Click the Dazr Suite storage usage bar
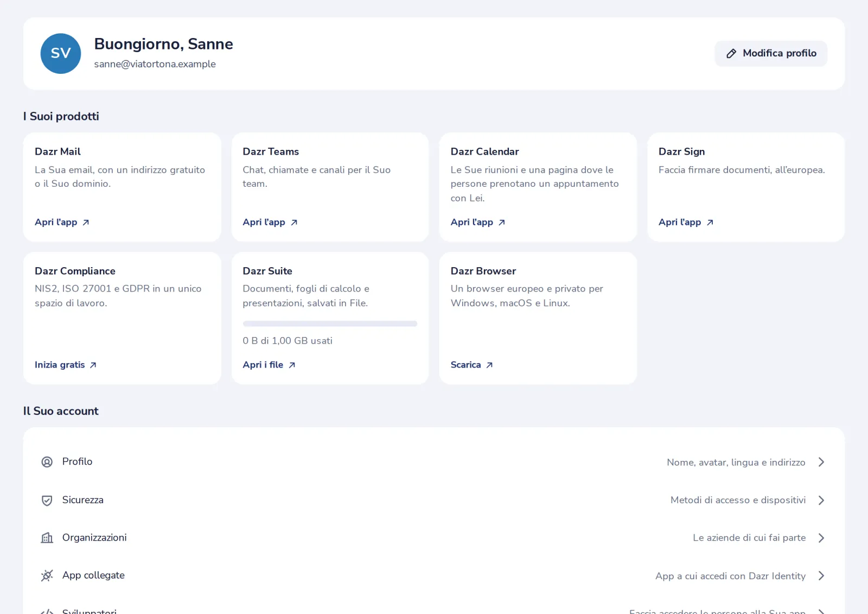Screen dimensions: 868x614 coord(330,324)
